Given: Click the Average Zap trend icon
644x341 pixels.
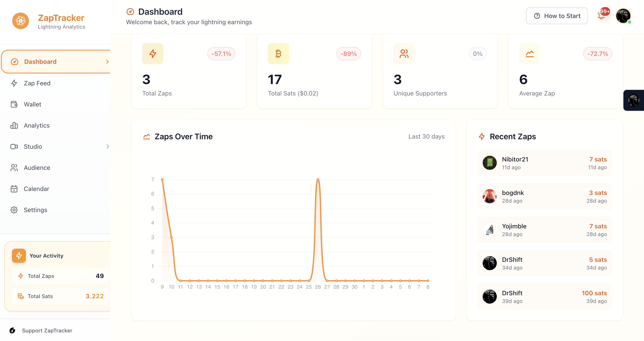Looking at the screenshot, I should (530, 53).
